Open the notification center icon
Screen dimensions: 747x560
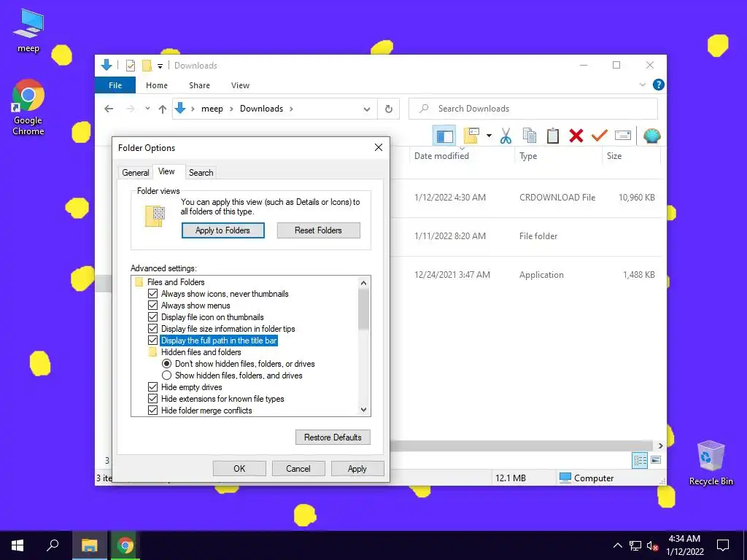coord(723,545)
